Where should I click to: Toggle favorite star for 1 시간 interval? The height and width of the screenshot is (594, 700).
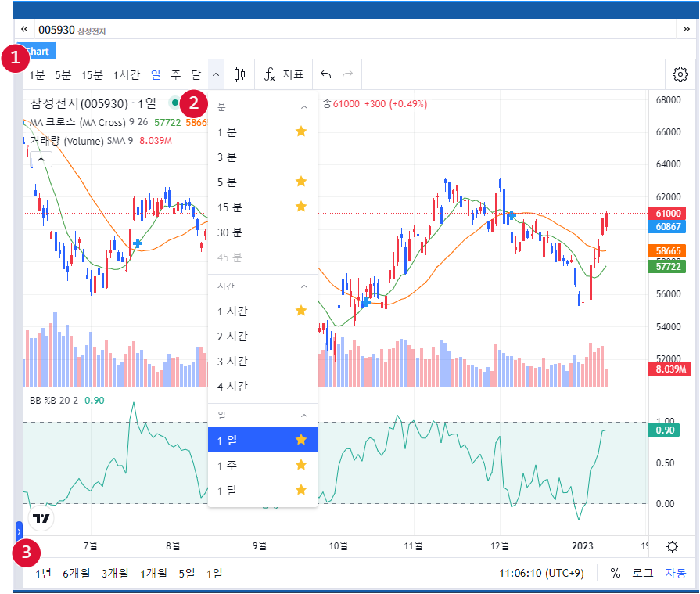click(x=301, y=311)
